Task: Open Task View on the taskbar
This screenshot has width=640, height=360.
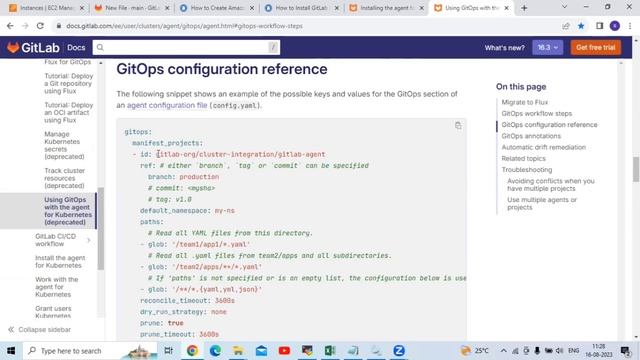Action: pos(168,351)
